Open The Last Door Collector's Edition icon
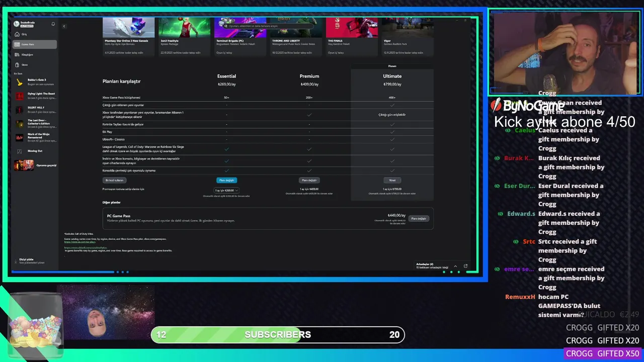The image size is (644, 362). click(19, 123)
